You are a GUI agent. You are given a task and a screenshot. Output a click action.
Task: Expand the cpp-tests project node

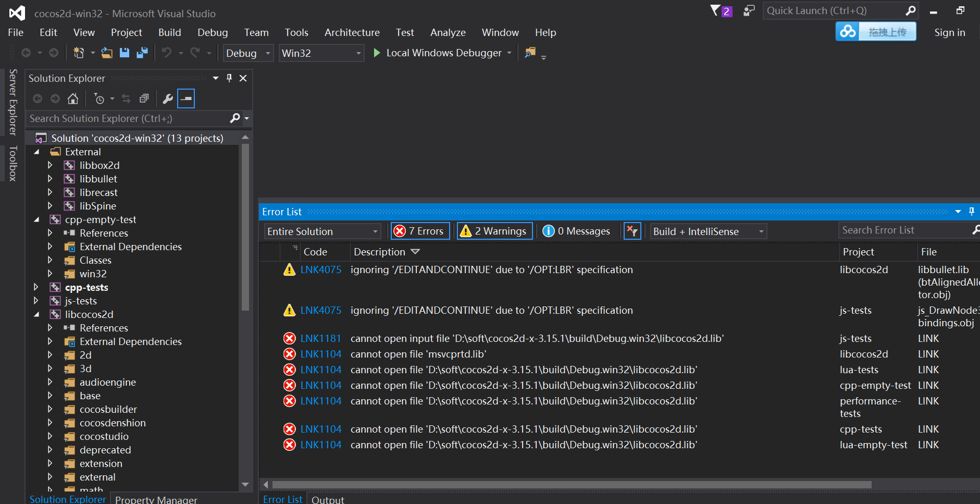pyautogui.click(x=36, y=287)
